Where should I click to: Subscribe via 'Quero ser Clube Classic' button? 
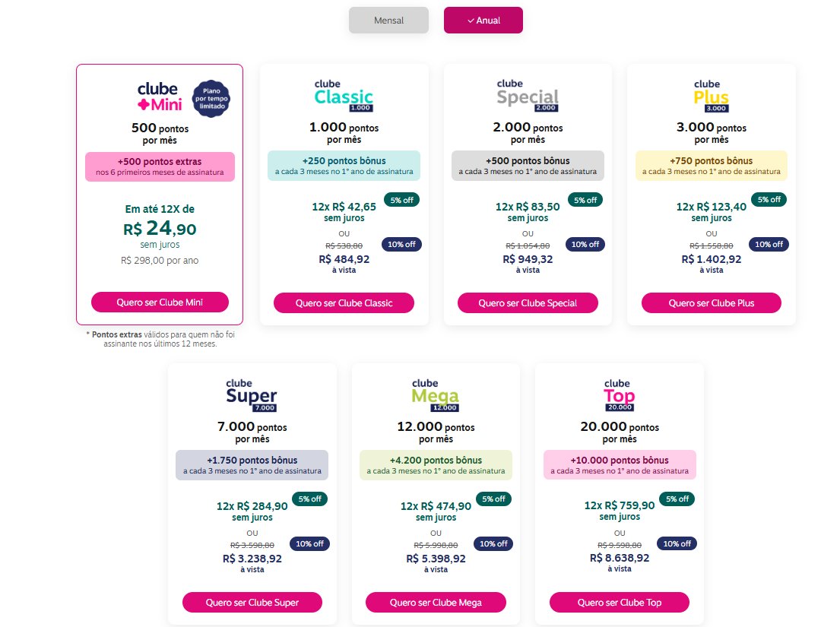[x=344, y=303]
